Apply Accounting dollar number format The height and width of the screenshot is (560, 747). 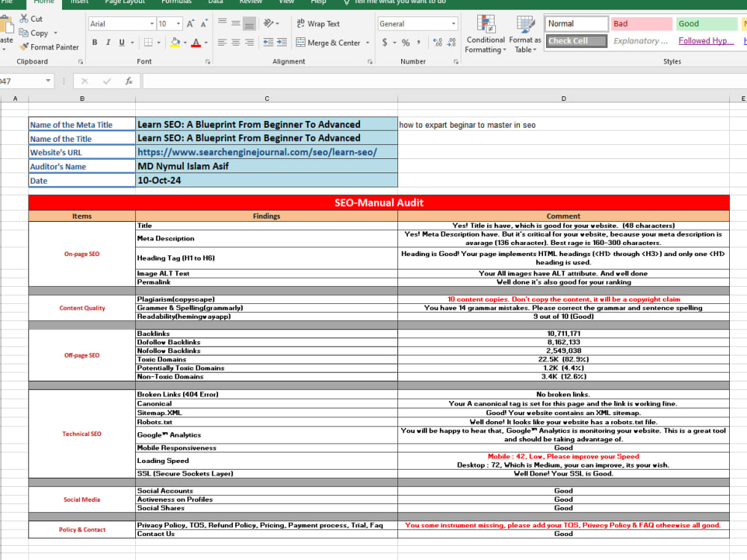tap(385, 43)
